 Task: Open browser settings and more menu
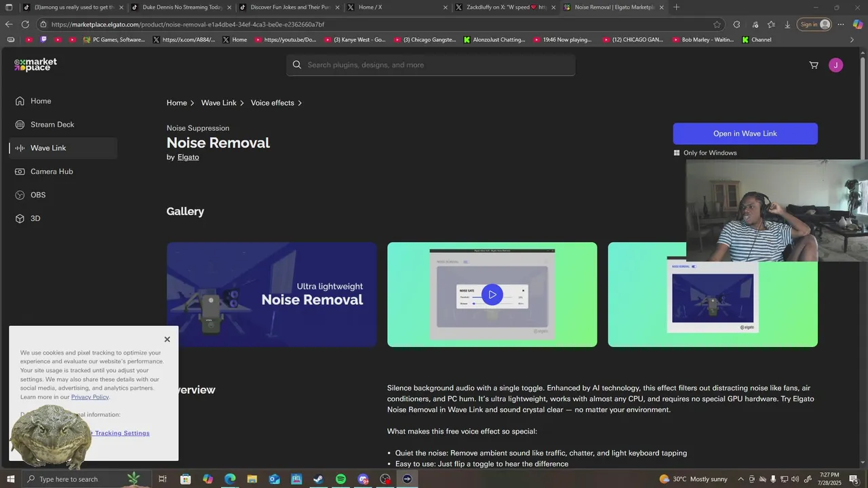coord(841,24)
